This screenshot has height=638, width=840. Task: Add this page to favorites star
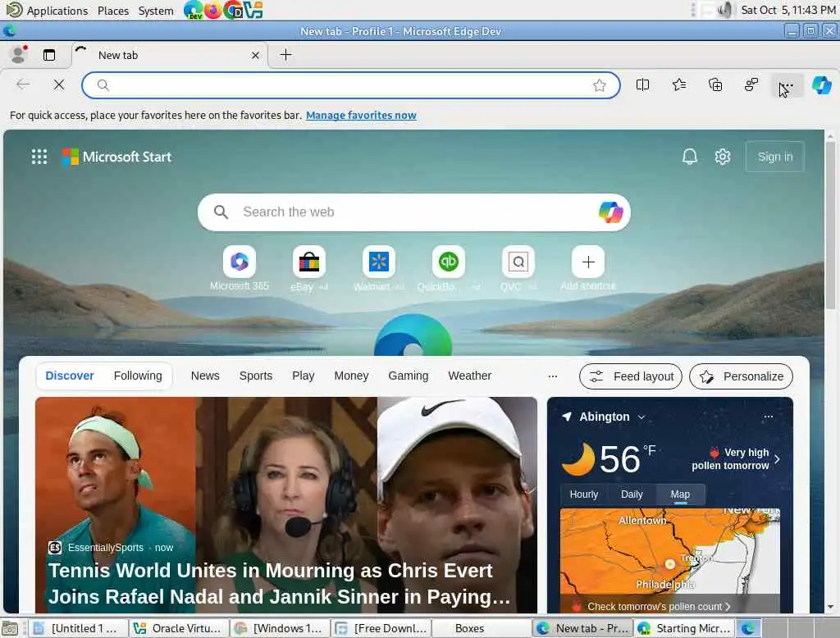600,85
